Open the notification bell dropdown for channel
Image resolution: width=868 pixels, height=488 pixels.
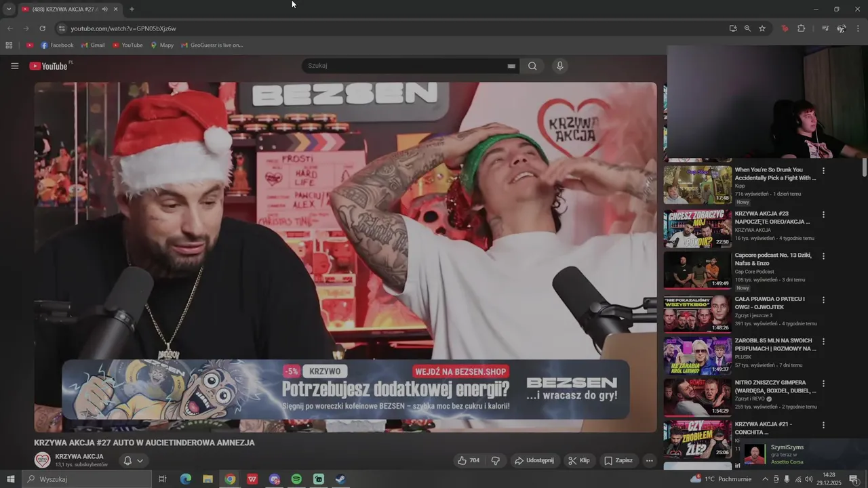(x=133, y=460)
